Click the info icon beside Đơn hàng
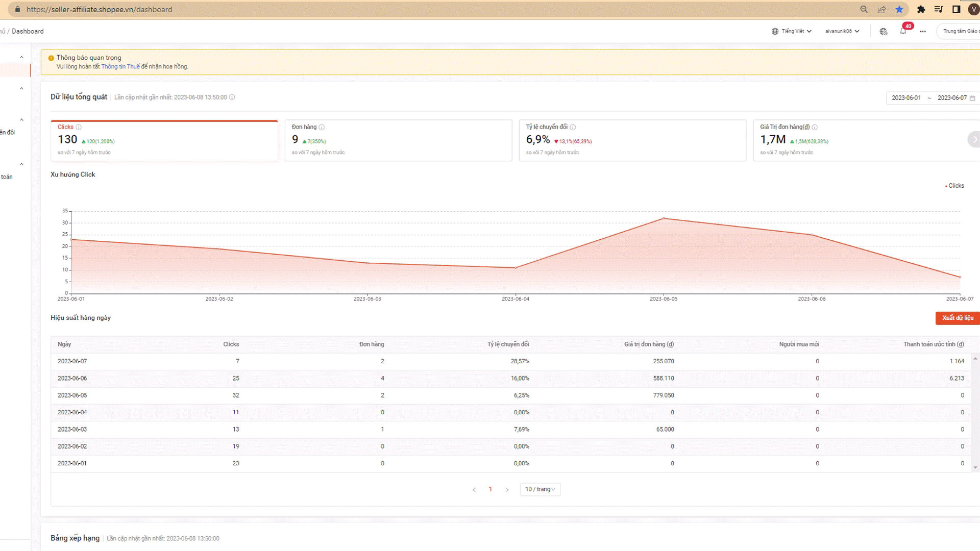The width and height of the screenshot is (980, 551). point(322,128)
